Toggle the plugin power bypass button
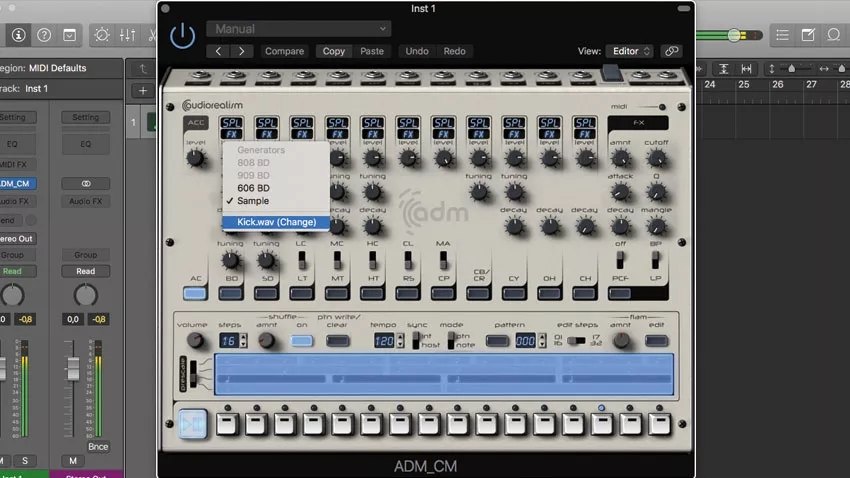 tap(182, 36)
